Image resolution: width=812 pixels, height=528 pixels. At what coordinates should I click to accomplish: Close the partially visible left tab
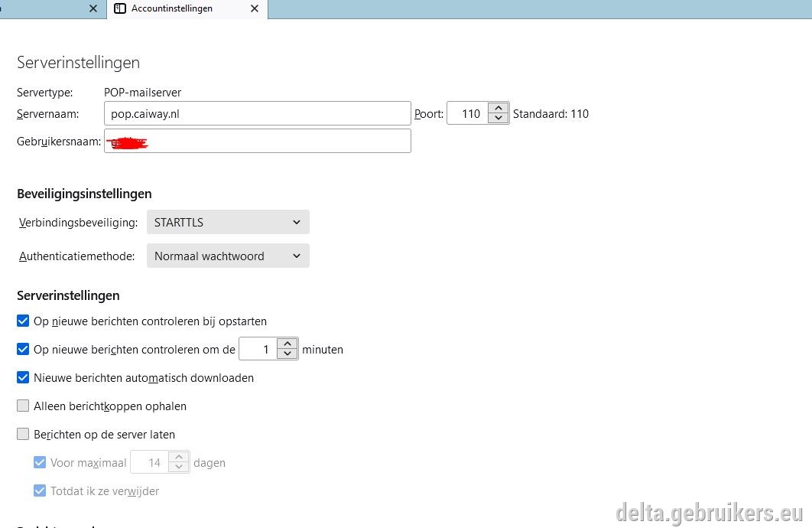tap(93, 8)
